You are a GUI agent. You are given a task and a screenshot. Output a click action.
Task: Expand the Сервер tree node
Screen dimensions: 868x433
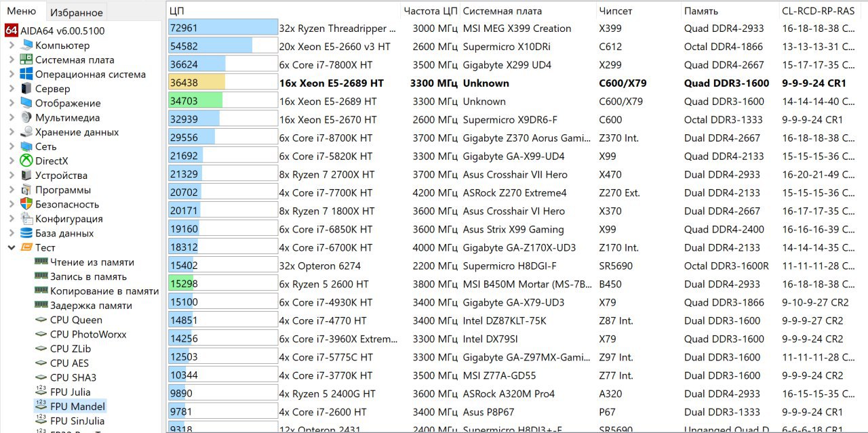click(x=12, y=89)
